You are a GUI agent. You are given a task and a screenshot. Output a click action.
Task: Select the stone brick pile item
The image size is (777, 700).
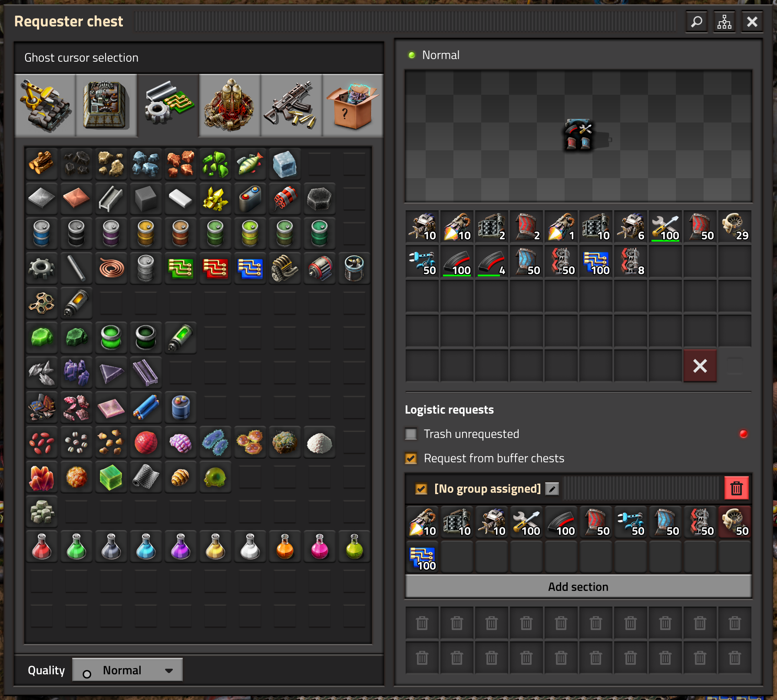[x=42, y=511]
